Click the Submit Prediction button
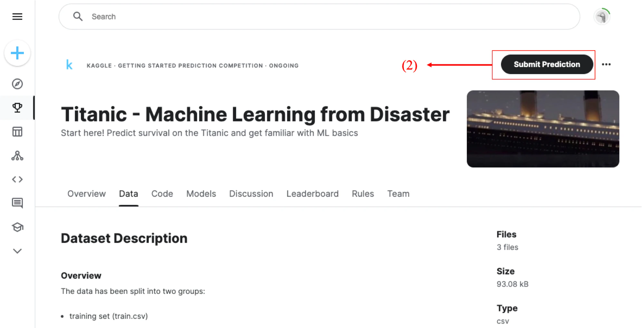 (x=547, y=64)
